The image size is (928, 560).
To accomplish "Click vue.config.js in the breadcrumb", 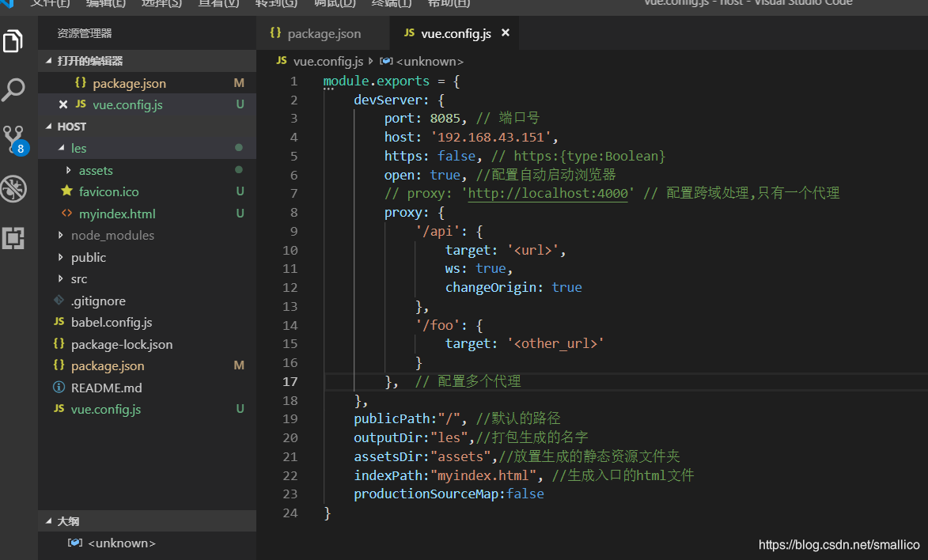I will pyautogui.click(x=328, y=61).
